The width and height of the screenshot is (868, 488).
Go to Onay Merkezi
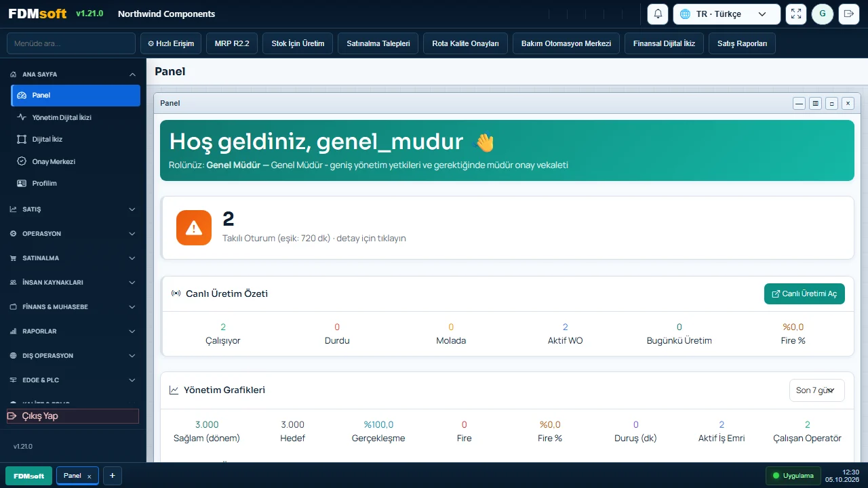[76, 161]
